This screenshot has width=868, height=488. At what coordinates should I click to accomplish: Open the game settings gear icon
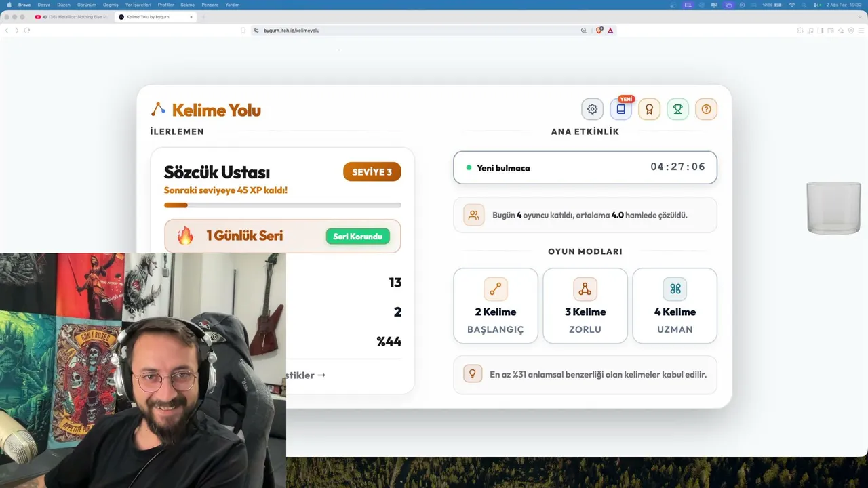(x=592, y=109)
